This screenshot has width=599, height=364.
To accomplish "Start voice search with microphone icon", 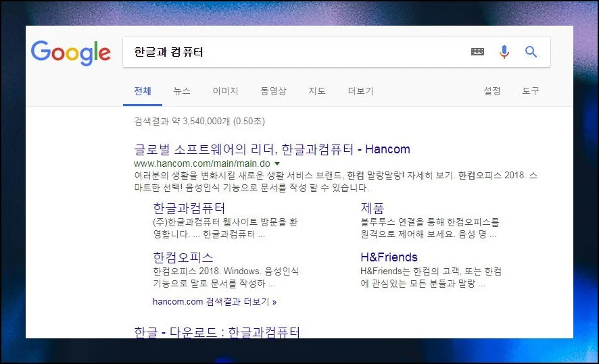I will coord(504,52).
